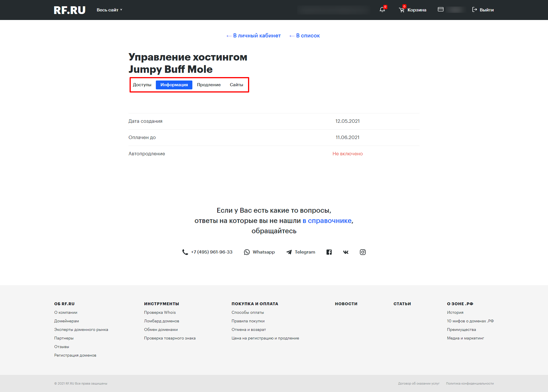Open the Facebook social icon
The width and height of the screenshot is (548, 392).
pyautogui.click(x=329, y=252)
